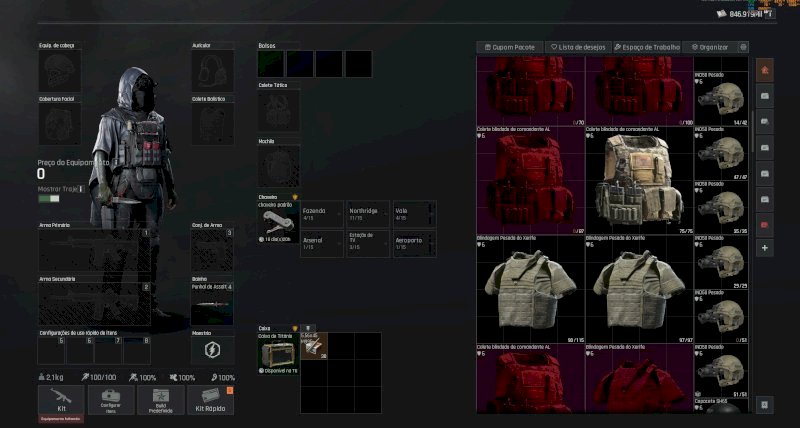The image size is (800, 428).
Task: Select the red vest with durability /97
Action: tap(531, 181)
